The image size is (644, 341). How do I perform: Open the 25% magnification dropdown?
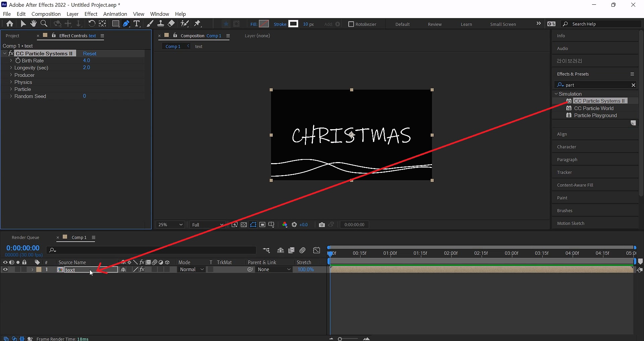(170, 225)
